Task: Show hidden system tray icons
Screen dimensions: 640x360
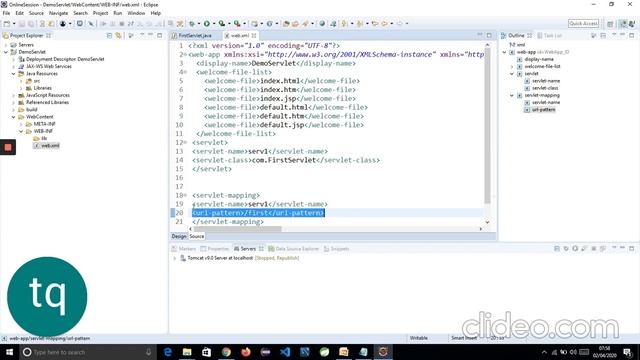Action: 544,352
